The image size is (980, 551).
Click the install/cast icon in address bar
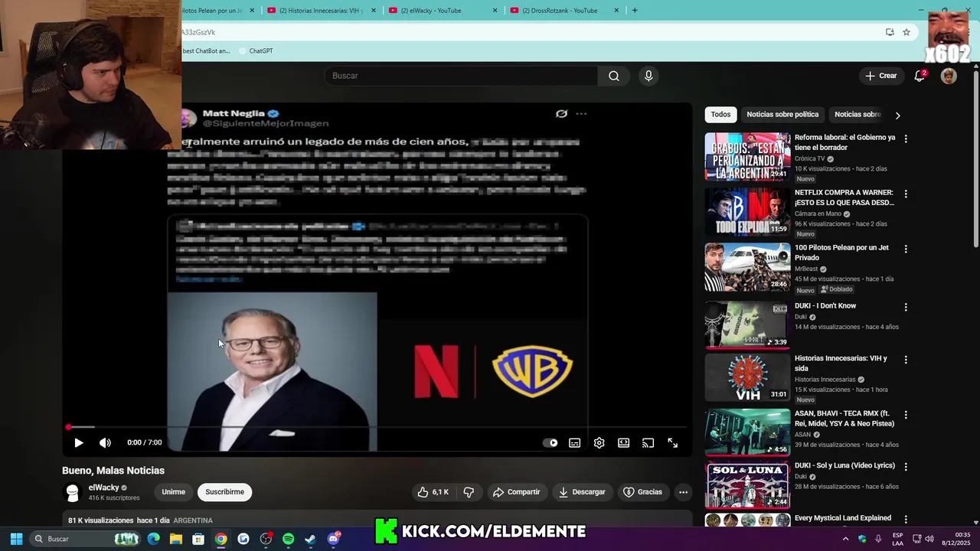coord(890,32)
